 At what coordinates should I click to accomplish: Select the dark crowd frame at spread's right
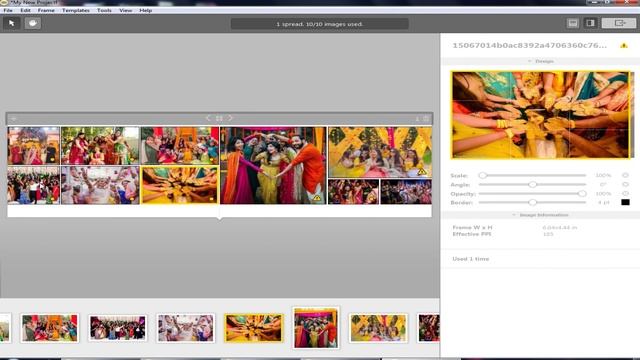(x=406, y=192)
